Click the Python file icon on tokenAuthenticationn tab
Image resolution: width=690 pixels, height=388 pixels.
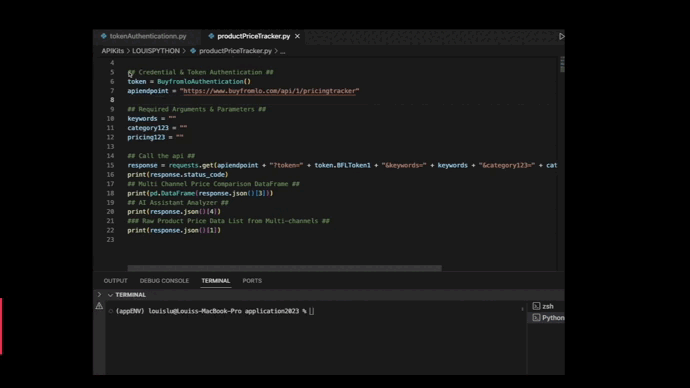104,36
